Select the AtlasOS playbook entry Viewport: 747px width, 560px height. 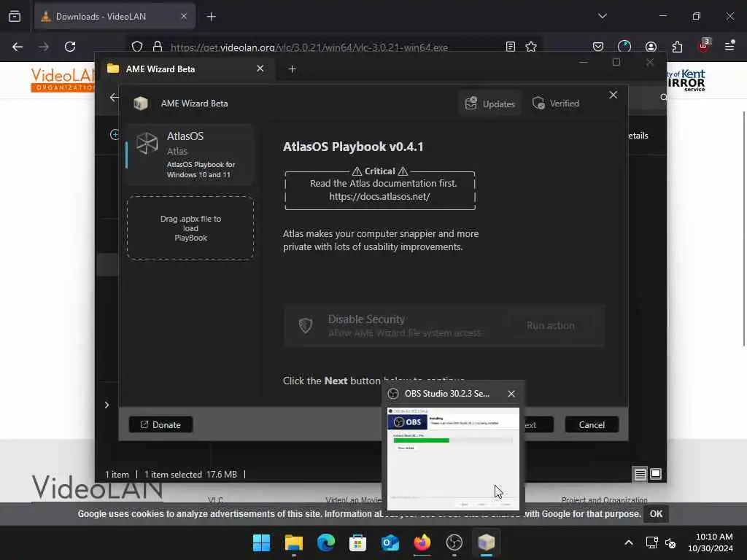[x=190, y=155]
